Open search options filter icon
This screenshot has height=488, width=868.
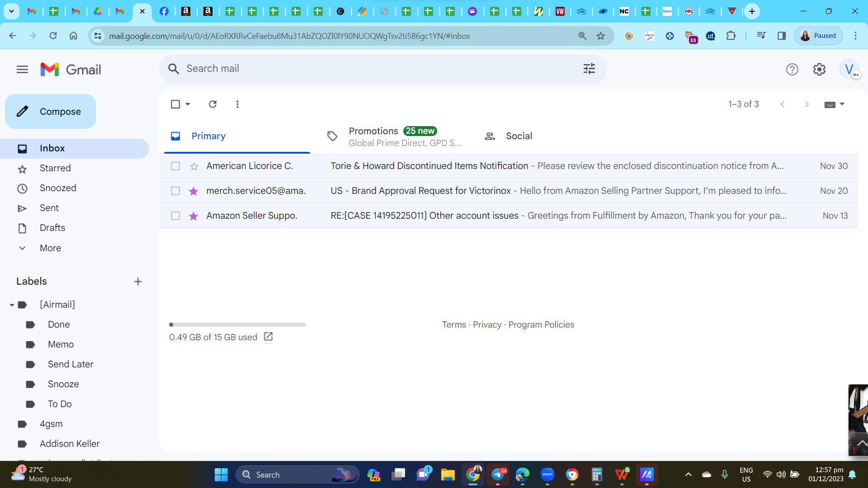[x=589, y=69]
